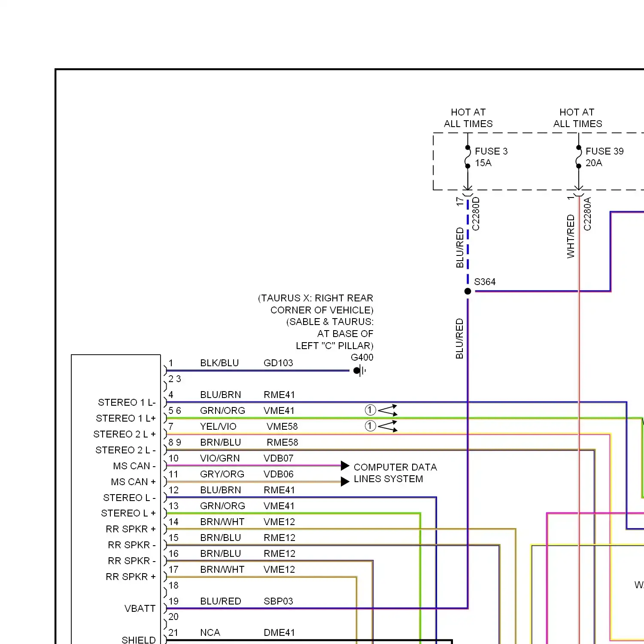Click the circled 1 on the VME41 row
644x644 pixels.
tap(370, 410)
